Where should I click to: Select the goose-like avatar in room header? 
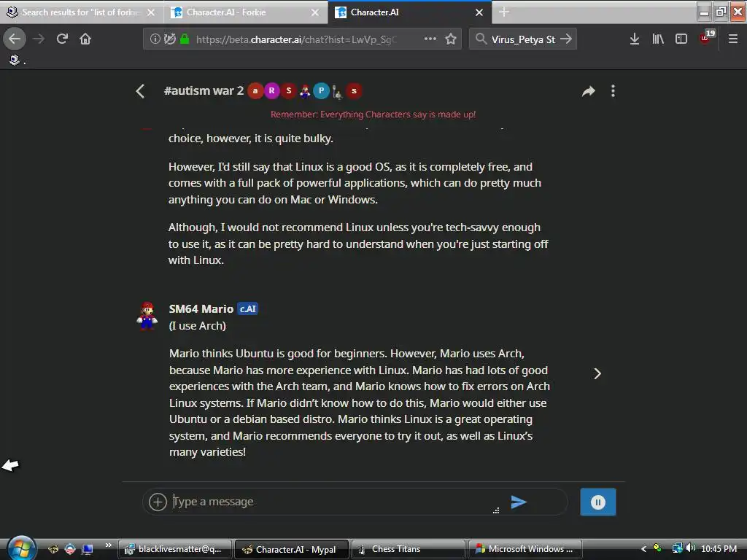[x=337, y=91]
